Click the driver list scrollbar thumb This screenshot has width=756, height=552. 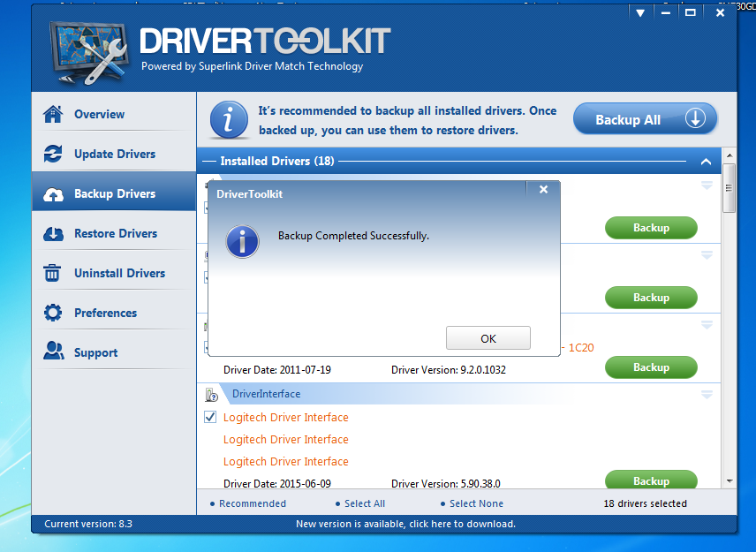point(729,188)
